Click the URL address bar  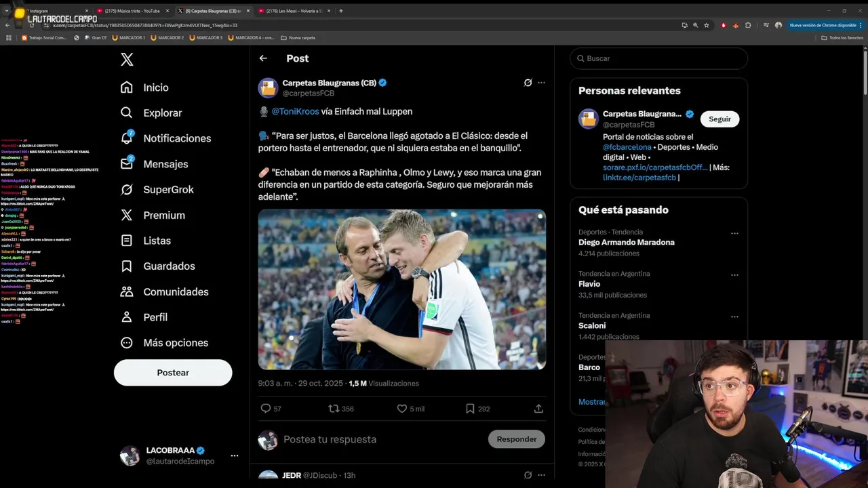(x=359, y=25)
